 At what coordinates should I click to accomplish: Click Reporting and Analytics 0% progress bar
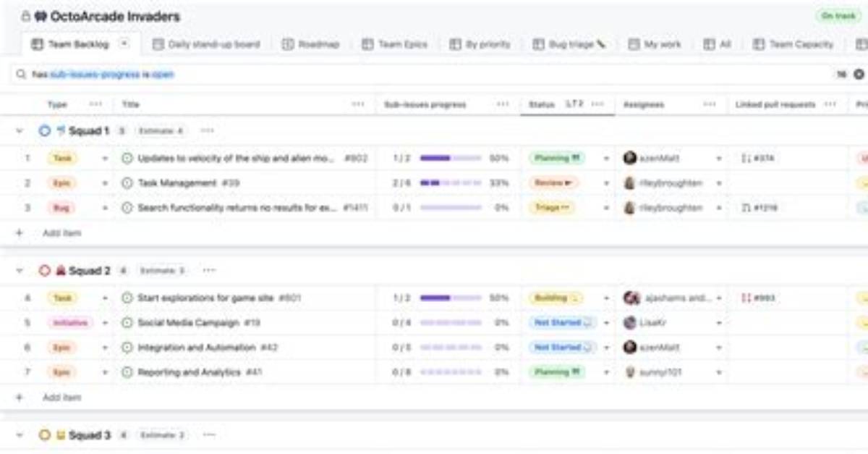point(451,372)
